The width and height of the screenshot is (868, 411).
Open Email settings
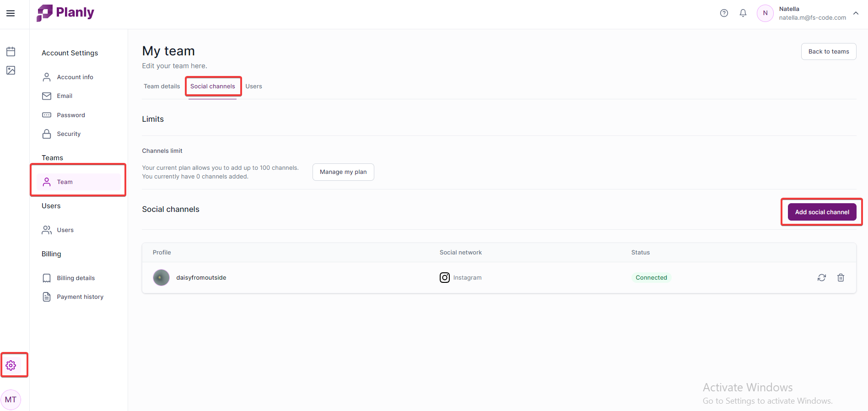click(x=78, y=96)
